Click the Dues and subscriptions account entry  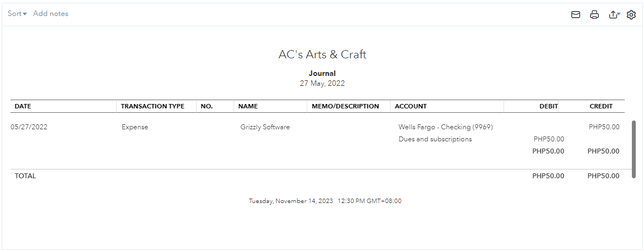(435, 139)
